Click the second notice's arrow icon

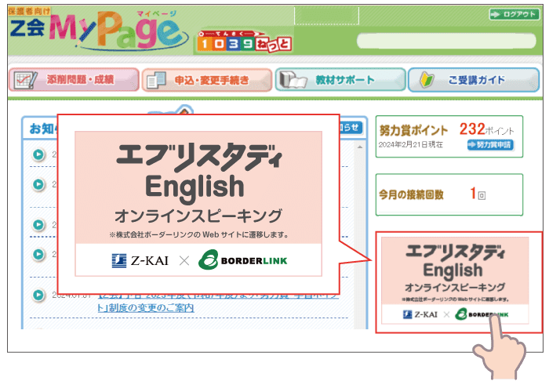(39, 184)
